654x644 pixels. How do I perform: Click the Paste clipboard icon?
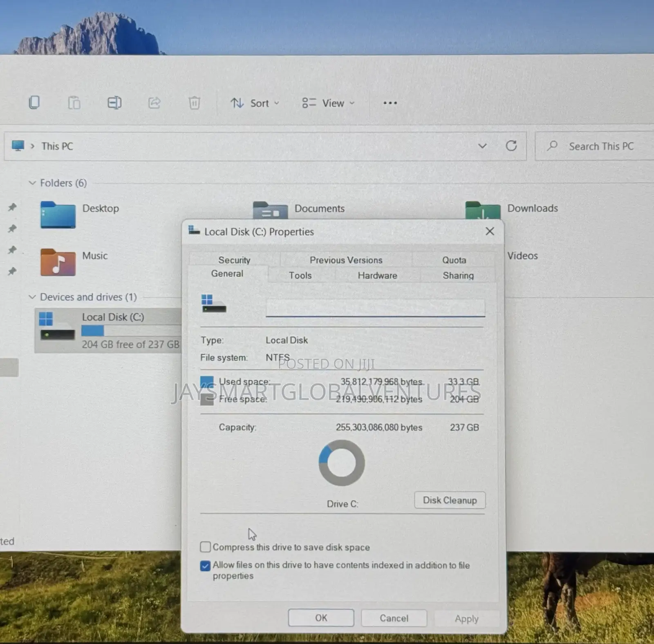click(x=74, y=103)
